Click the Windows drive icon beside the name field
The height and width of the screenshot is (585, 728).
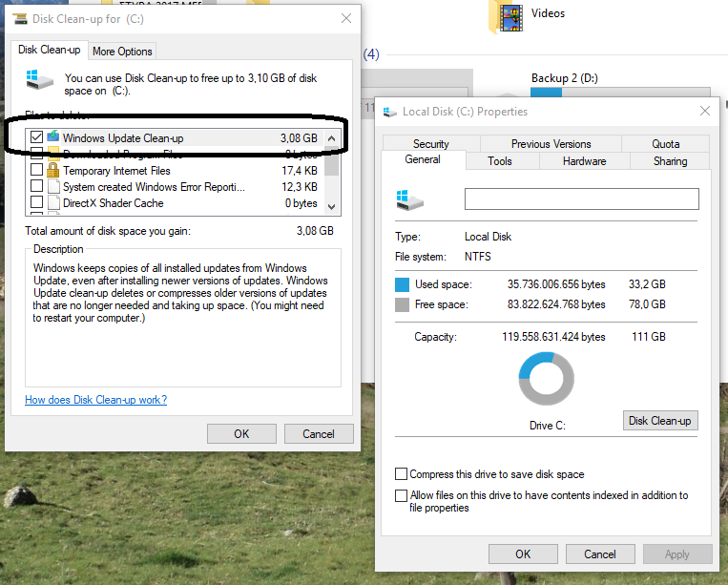coord(410,199)
